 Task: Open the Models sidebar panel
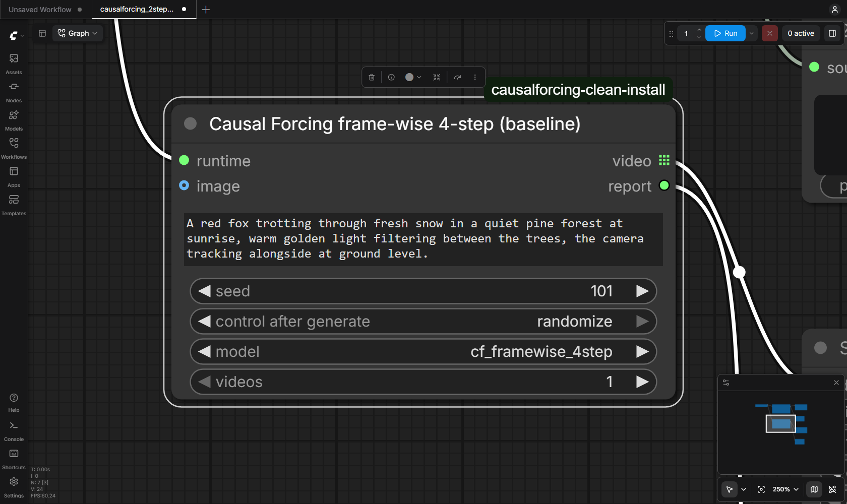click(14, 120)
